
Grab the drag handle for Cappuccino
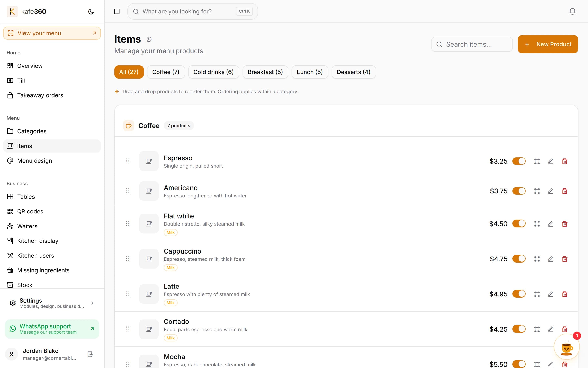[x=128, y=259]
